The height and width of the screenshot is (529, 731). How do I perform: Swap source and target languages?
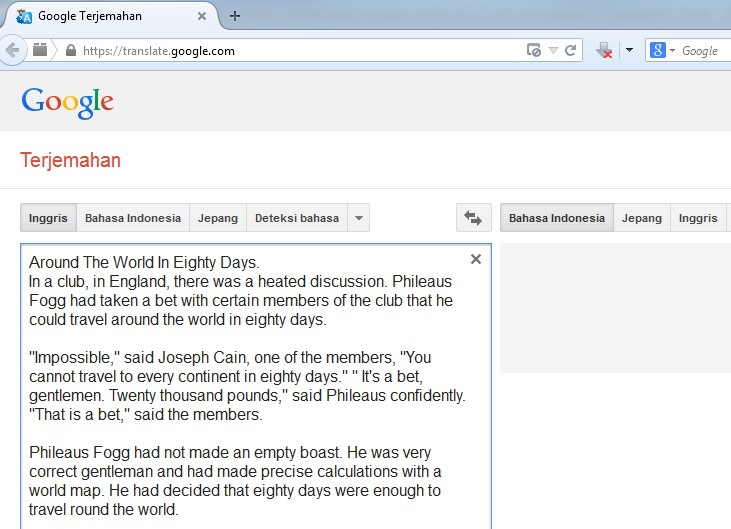pos(473,218)
